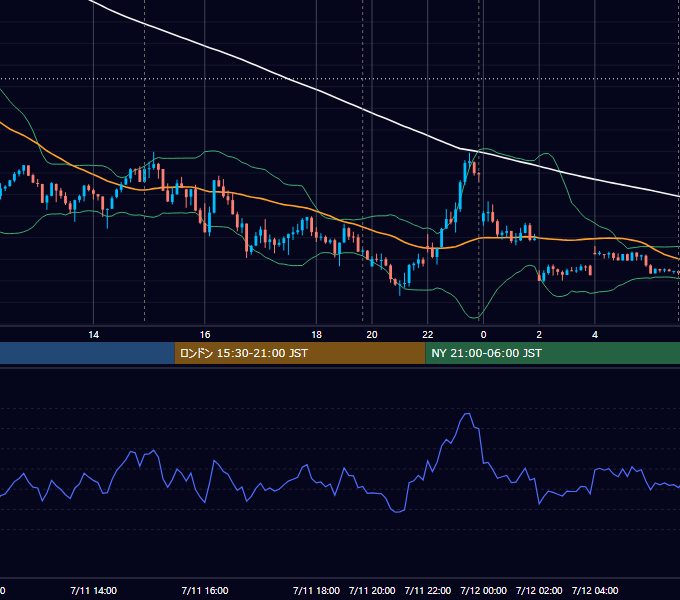680x600 pixels.
Task: Click the 2 hour axis label
Action: (539, 335)
